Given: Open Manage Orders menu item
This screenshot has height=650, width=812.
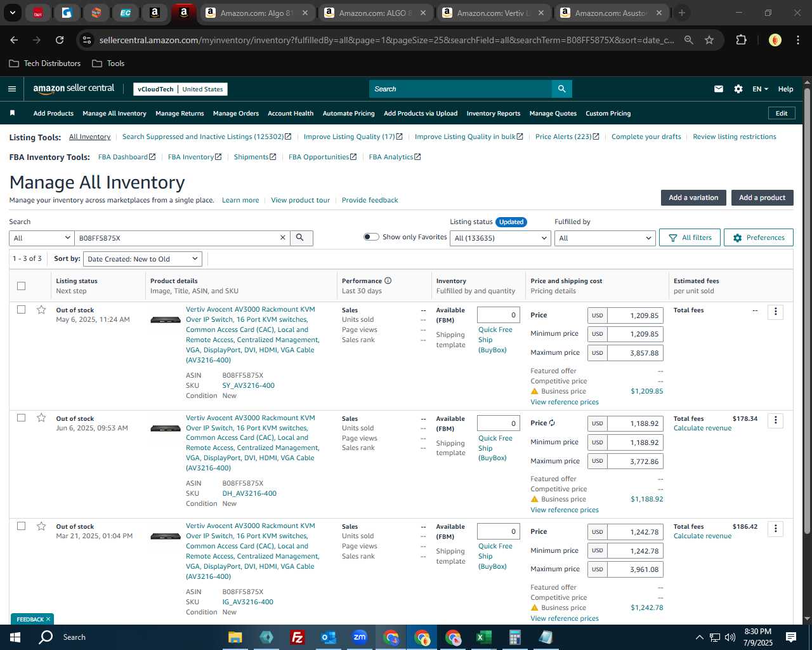Looking at the screenshot, I should pos(236,113).
